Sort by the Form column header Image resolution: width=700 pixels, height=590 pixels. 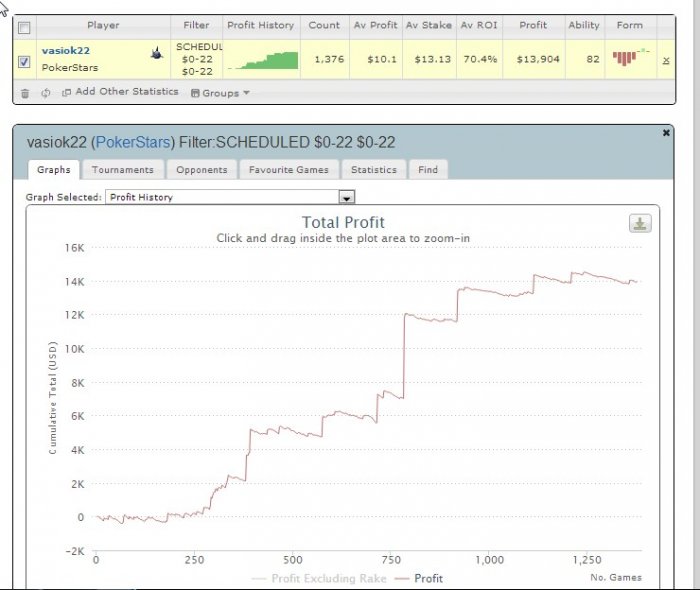tap(630, 25)
